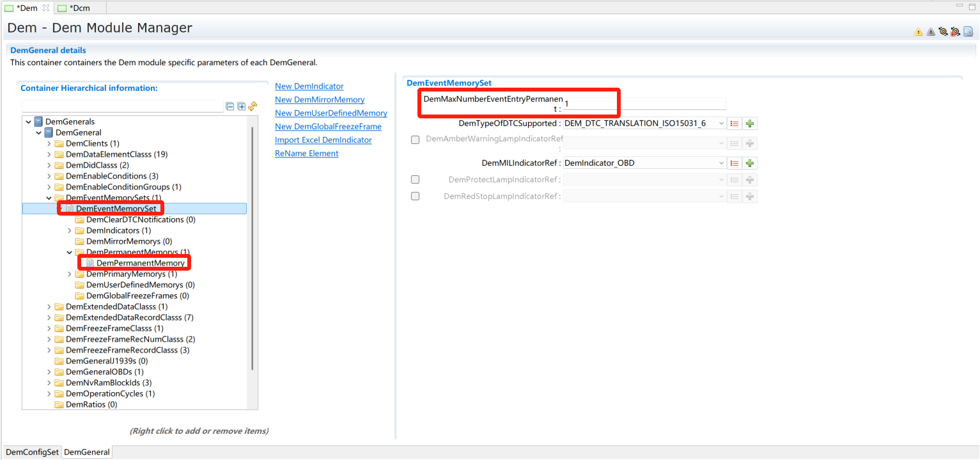980x460 pixels.
Task: Switch to the DemConfigSet bottom tab
Action: 32,452
